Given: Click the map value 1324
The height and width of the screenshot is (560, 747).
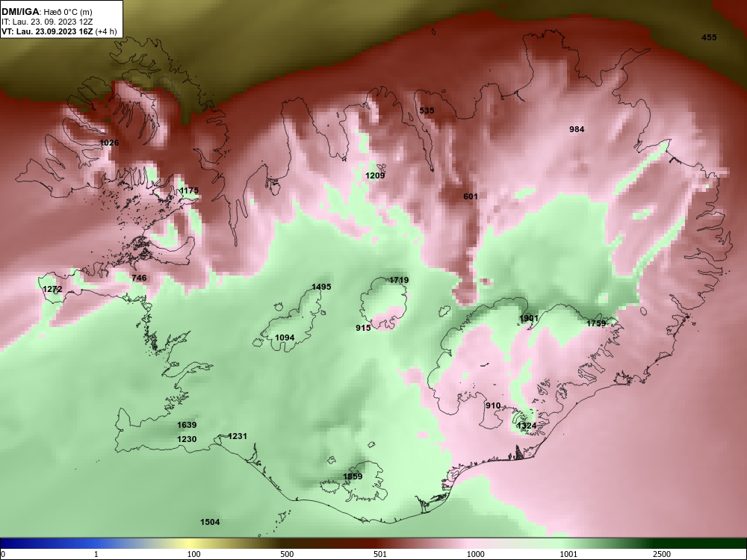Looking at the screenshot, I should coord(527,426).
